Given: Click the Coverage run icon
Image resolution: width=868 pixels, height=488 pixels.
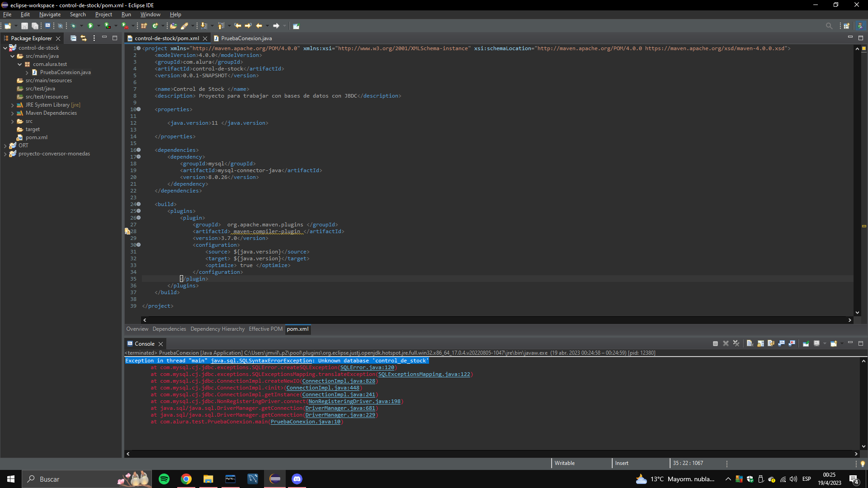Looking at the screenshot, I should [107, 26].
